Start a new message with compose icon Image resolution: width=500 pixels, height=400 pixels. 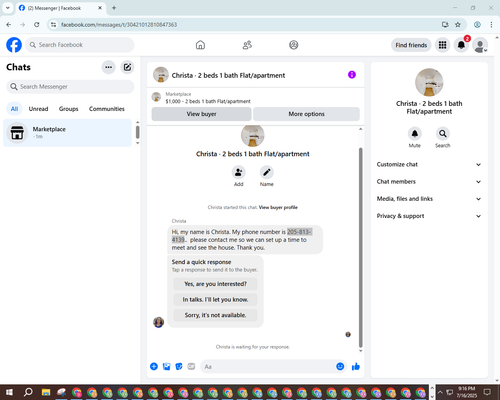pos(127,67)
